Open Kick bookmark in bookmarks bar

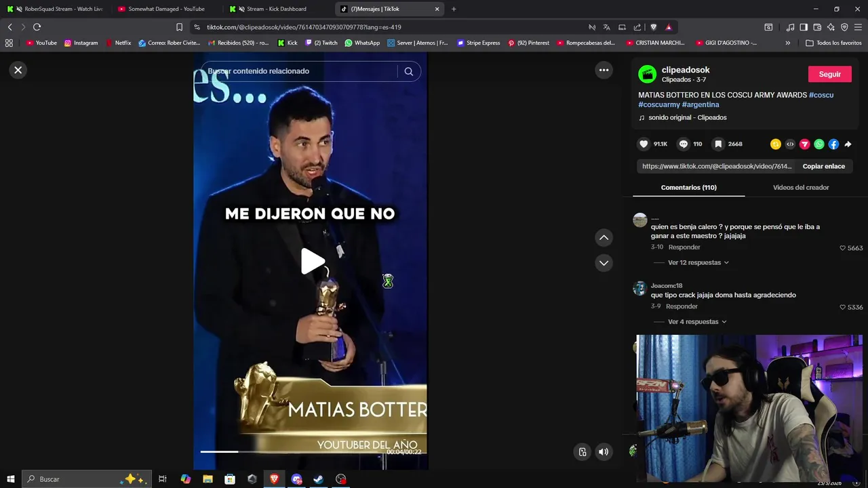(x=288, y=43)
